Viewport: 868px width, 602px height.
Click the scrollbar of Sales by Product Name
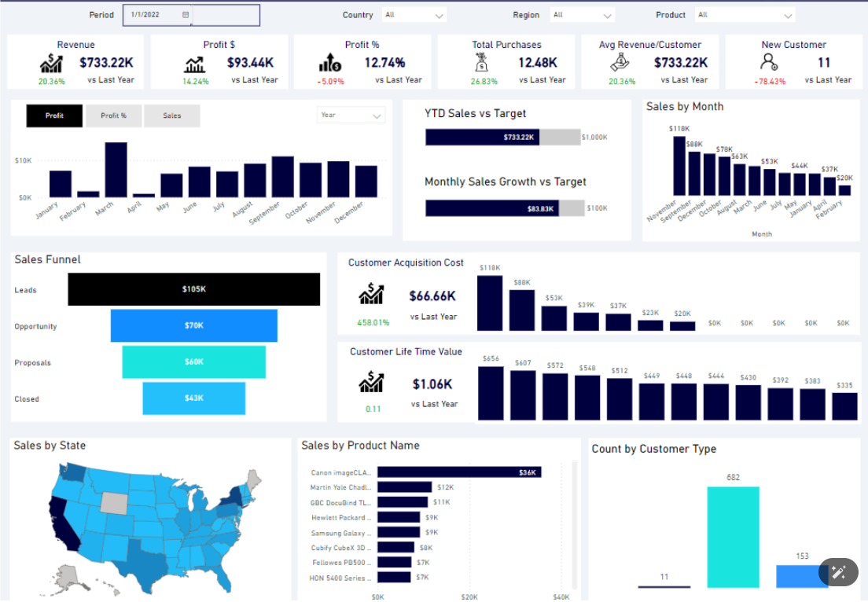(x=575, y=526)
